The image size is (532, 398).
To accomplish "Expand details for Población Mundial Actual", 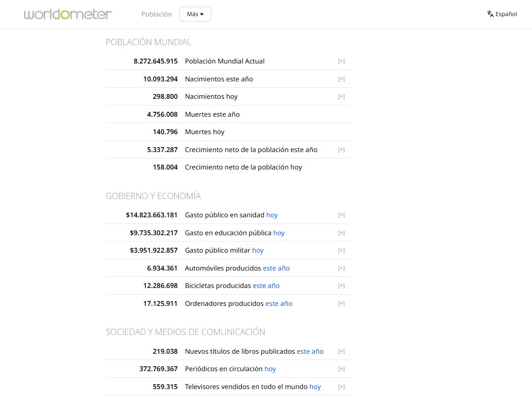I will click(x=341, y=61).
